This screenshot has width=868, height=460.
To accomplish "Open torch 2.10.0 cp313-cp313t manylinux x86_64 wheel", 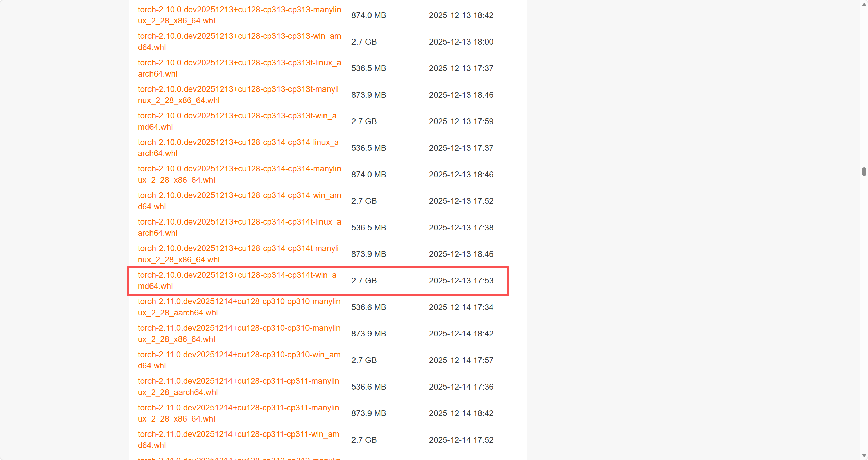I will click(x=238, y=89).
